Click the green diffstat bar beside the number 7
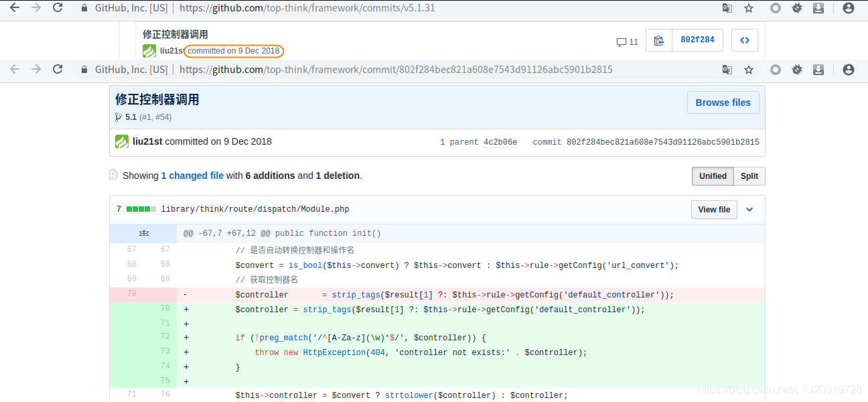Screen dimensions: 868x402 (x=141, y=209)
